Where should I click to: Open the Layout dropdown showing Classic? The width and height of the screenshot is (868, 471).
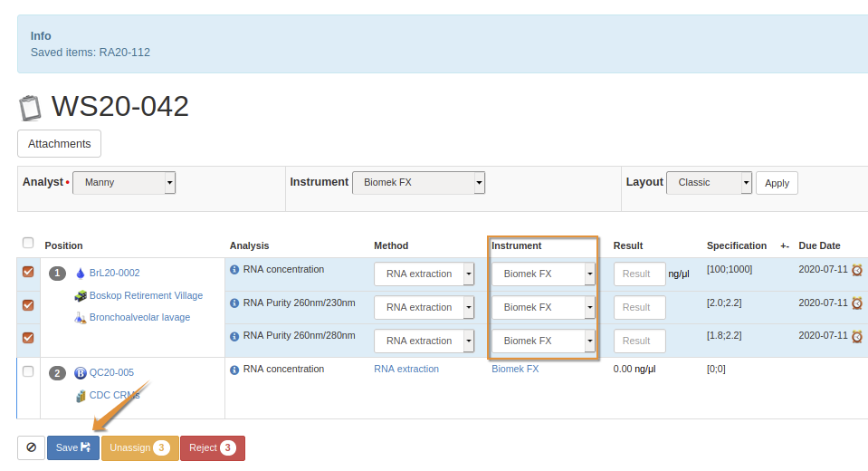709,183
